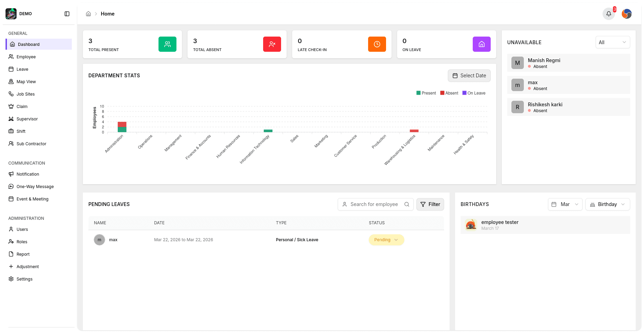Open the All filter dropdown in Unavailable panel
The width and height of the screenshot is (644, 333).
click(613, 42)
